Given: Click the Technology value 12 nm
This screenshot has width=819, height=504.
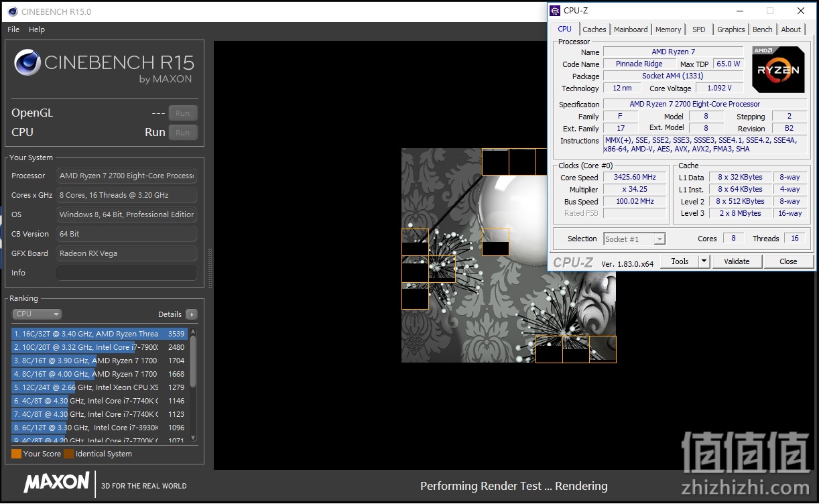Looking at the screenshot, I should [x=621, y=88].
